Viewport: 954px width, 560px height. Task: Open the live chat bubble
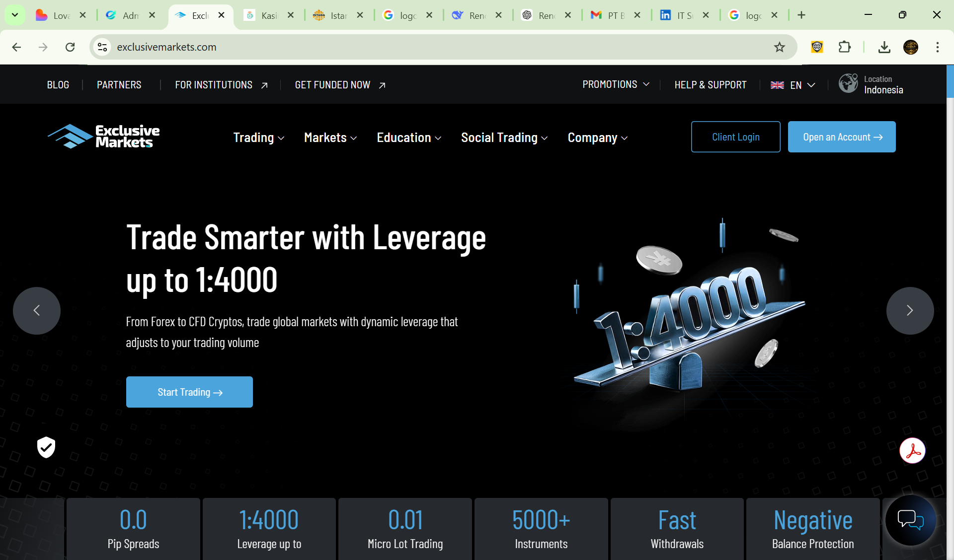click(910, 520)
